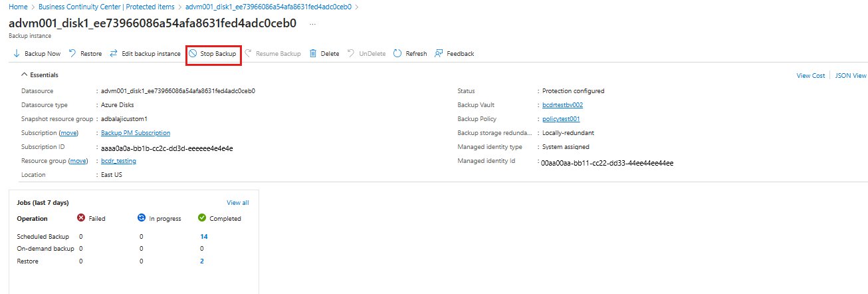
Task: Click the blue In progress status icon
Action: pyautogui.click(x=141, y=218)
